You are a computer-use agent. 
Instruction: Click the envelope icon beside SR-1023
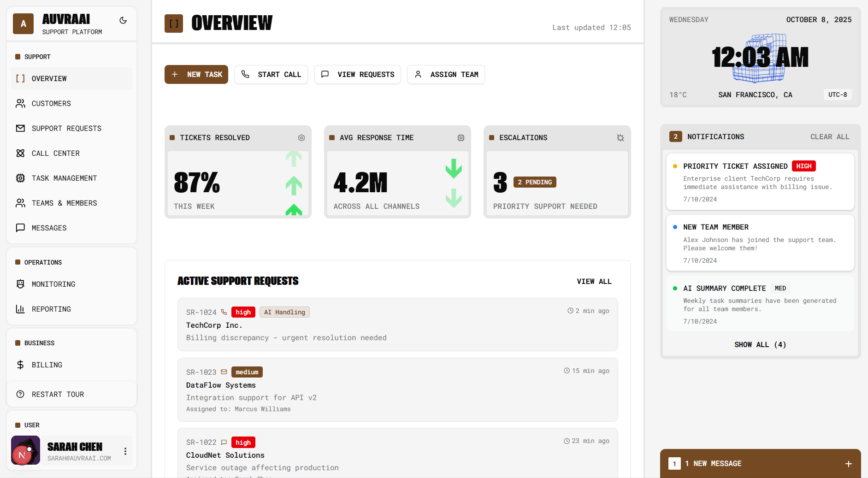click(x=224, y=372)
